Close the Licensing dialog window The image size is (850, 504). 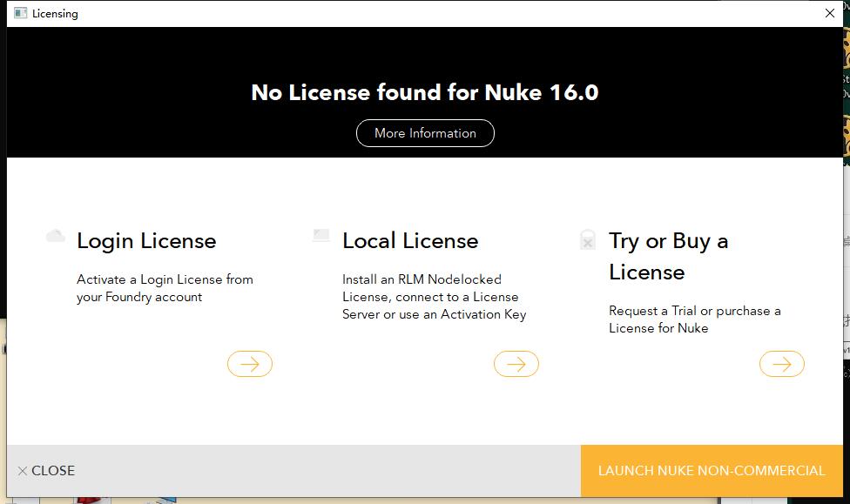[830, 13]
